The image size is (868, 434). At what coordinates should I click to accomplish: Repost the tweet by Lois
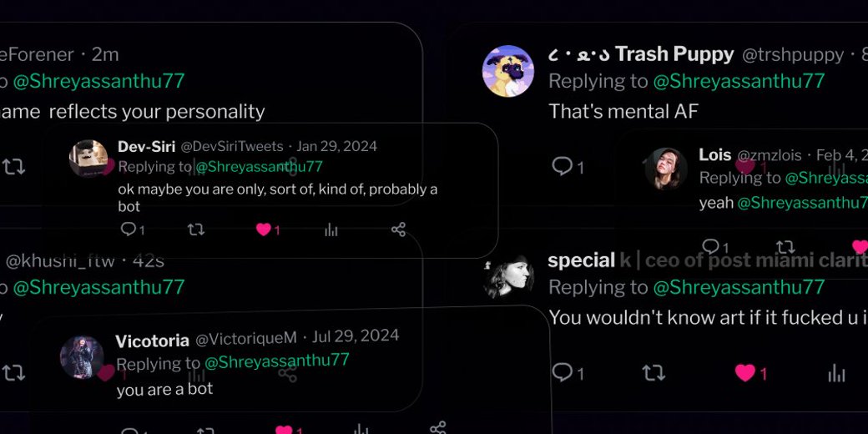tap(785, 246)
